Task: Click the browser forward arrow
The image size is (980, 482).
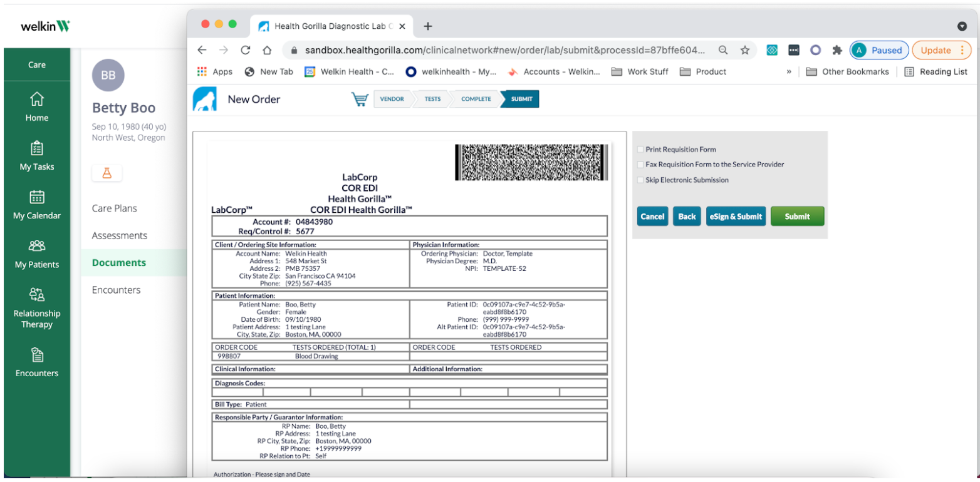Action: pos(224,50)
